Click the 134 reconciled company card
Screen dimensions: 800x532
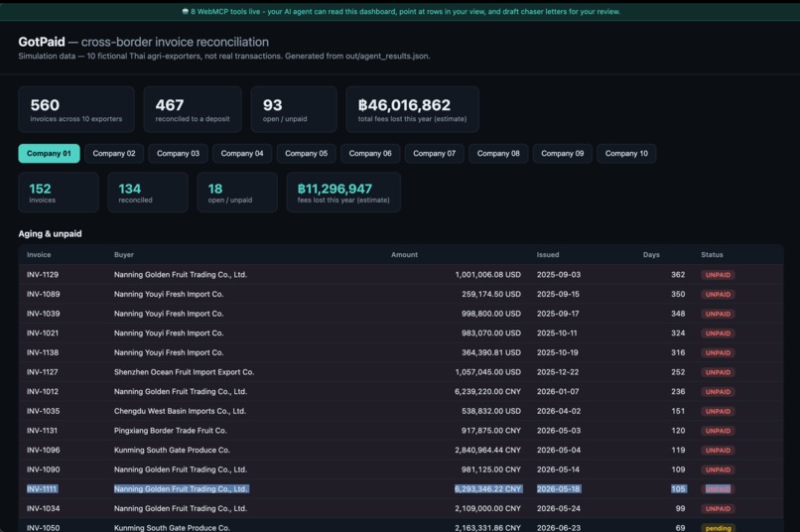pos(148,193)
